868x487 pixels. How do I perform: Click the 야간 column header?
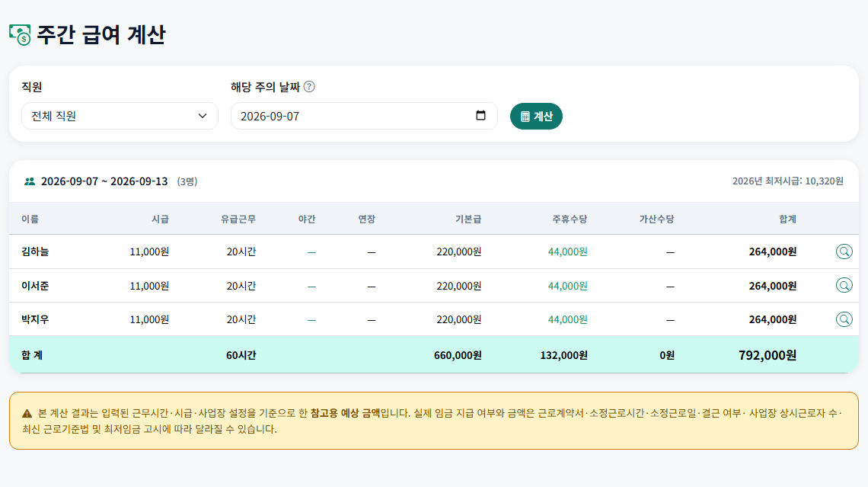tap(307, 219)
